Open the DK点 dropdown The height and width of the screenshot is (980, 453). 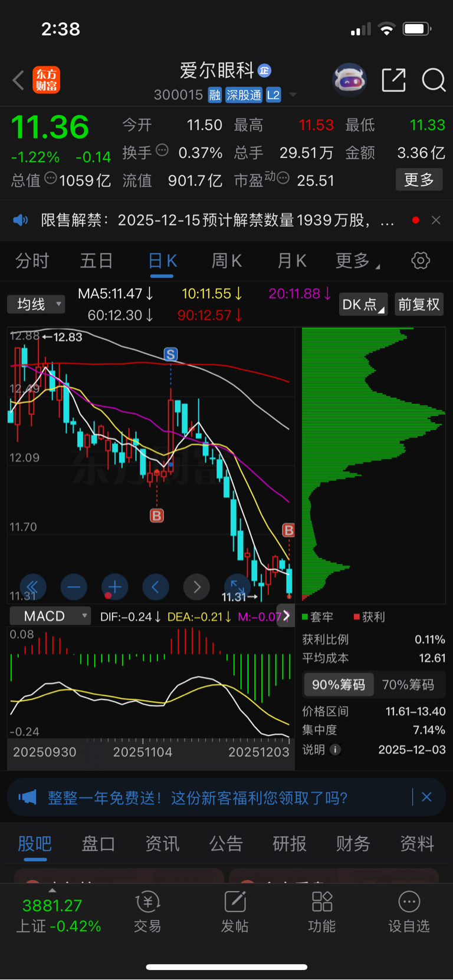363,304
